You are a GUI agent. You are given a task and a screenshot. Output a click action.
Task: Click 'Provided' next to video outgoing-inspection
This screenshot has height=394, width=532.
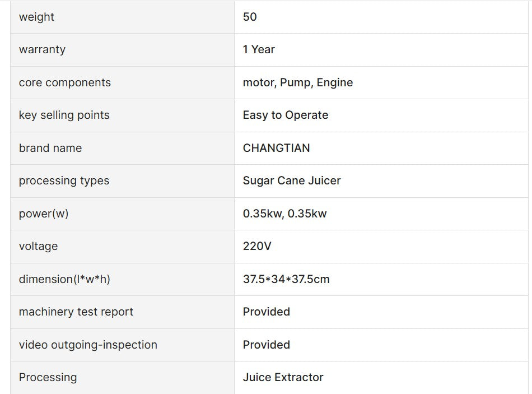[266, 345]
